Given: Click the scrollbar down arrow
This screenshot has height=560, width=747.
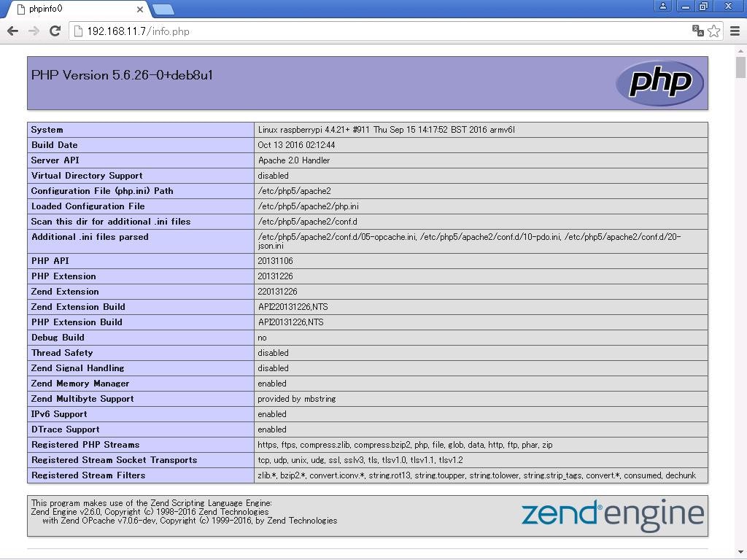Looking at the screenshot, I should pos(740,553).
